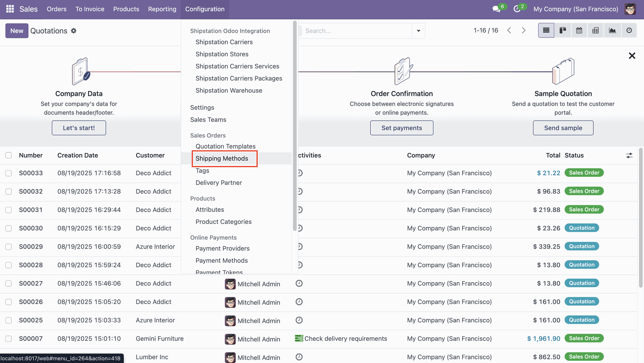This screenshot has height=363, width=644.
Task: Choose Shipping Methods from Configuration menu
Action: coord(222,158)
